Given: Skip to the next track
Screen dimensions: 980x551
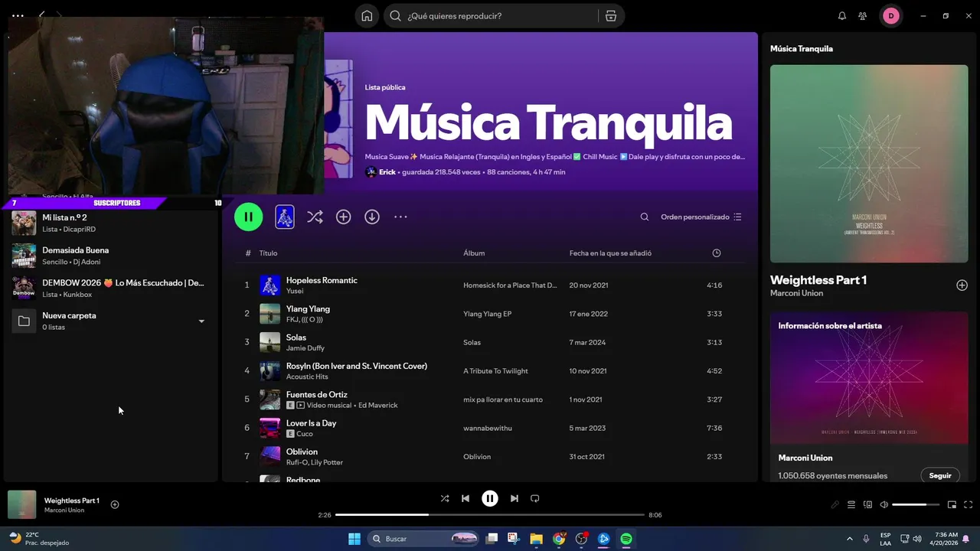Looking at the screenshot, I should [514, 498].
